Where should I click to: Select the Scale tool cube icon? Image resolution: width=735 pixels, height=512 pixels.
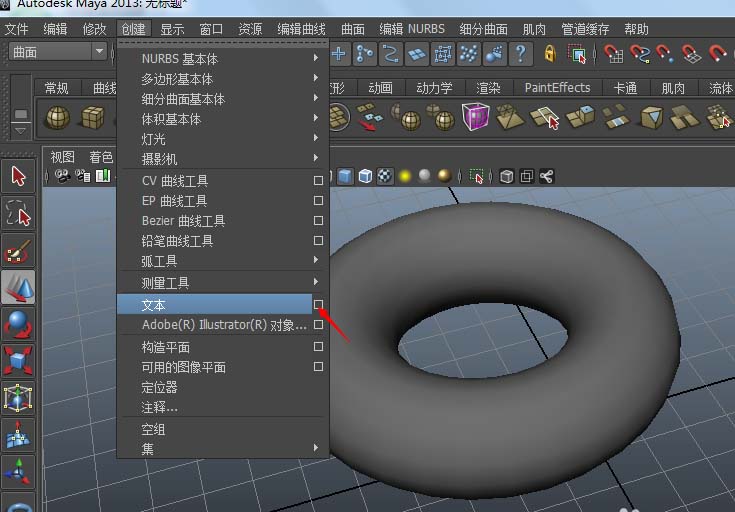pos(18,361)
